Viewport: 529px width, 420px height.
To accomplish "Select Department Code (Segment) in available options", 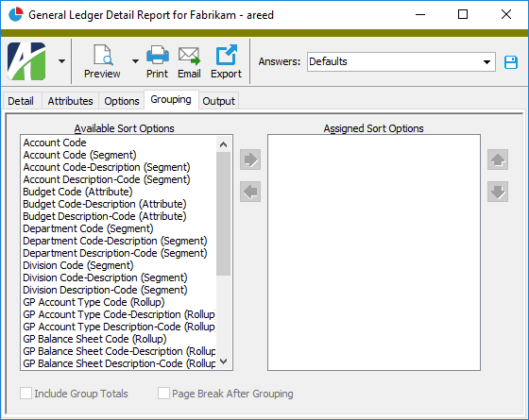I will click(88, 228).
